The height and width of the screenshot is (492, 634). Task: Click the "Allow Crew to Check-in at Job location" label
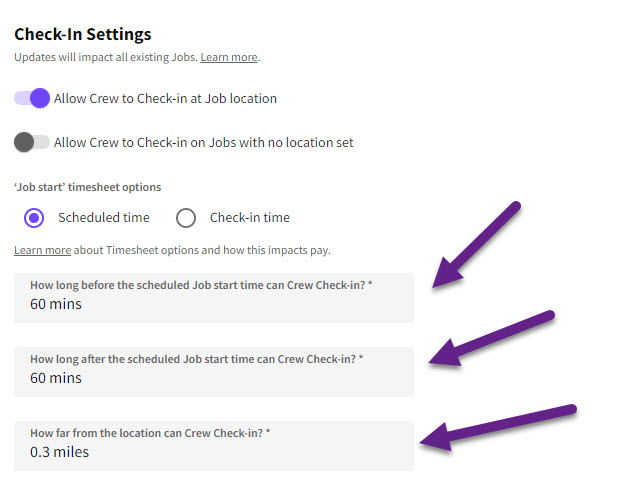[x=165, y=99]
